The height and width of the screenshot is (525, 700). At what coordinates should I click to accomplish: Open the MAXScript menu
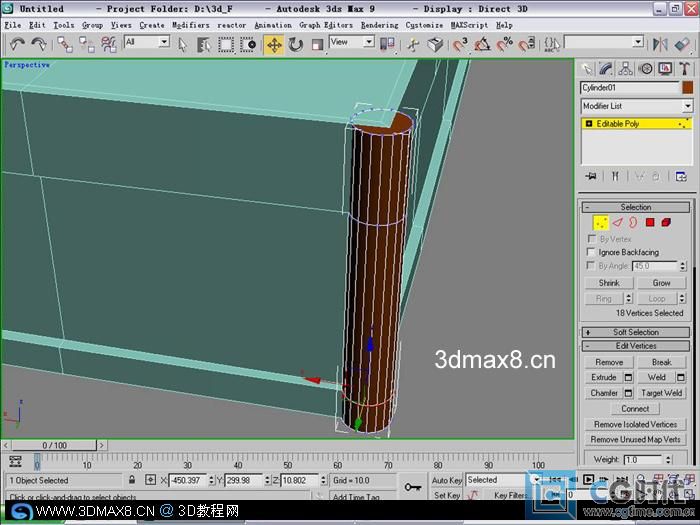pos(469,25)
